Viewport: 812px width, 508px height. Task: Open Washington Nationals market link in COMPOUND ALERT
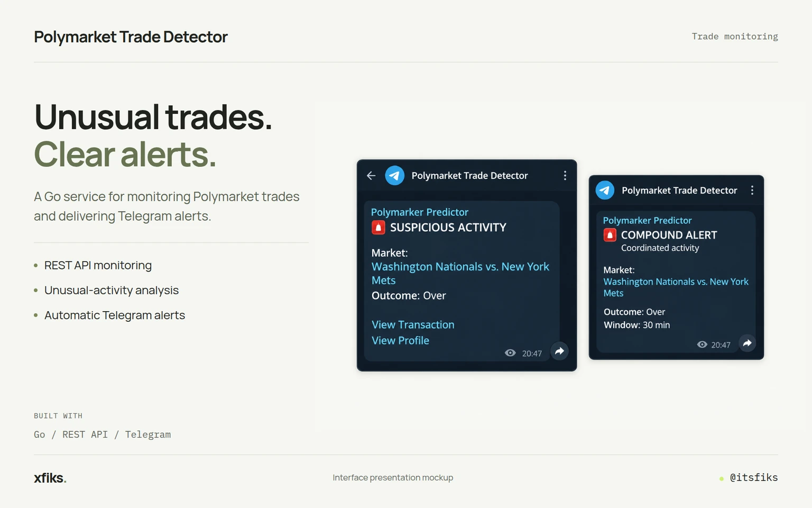676,287
